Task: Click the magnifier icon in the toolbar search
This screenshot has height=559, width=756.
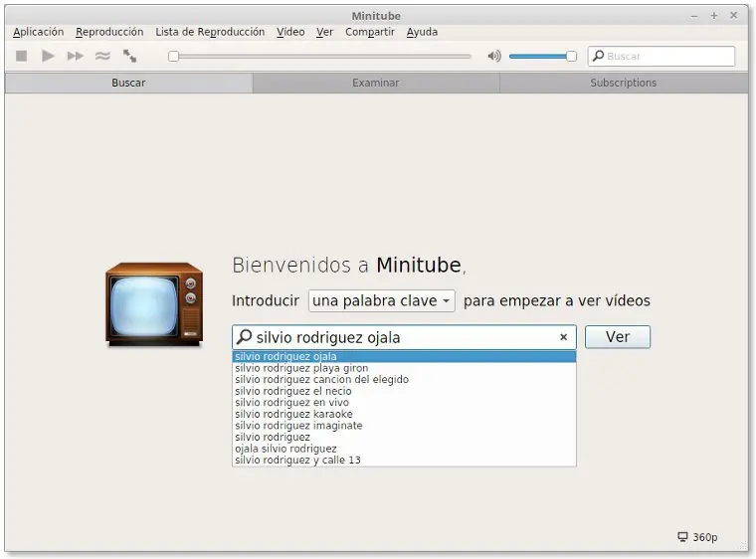Action: (598, 56)
